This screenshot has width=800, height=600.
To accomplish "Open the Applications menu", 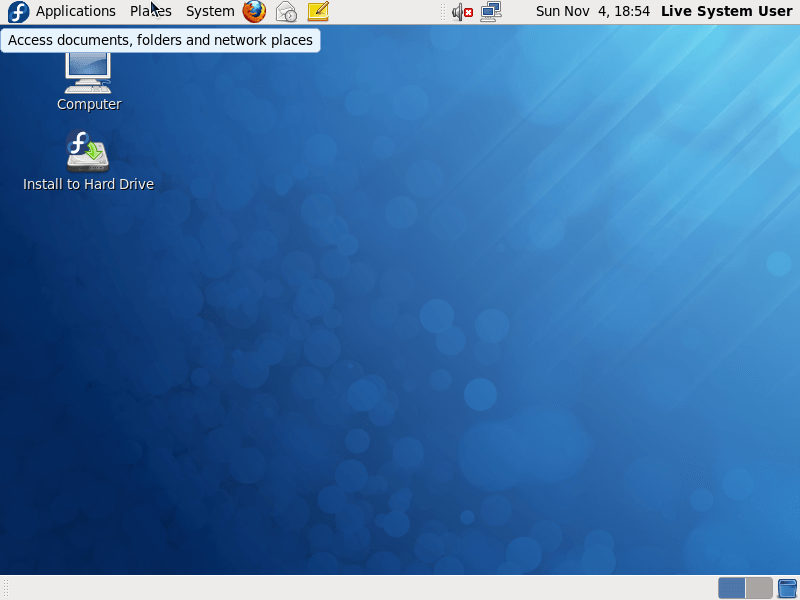I will coord(76,11).
